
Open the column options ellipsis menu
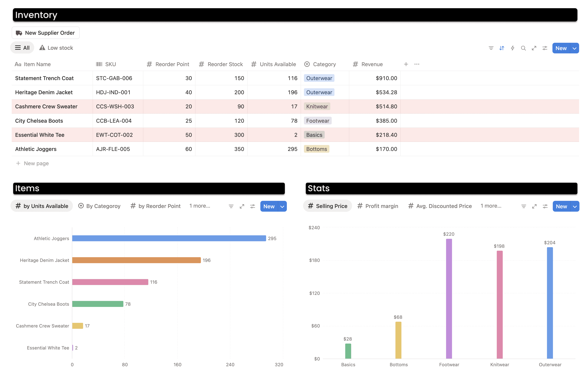(417, 64)
